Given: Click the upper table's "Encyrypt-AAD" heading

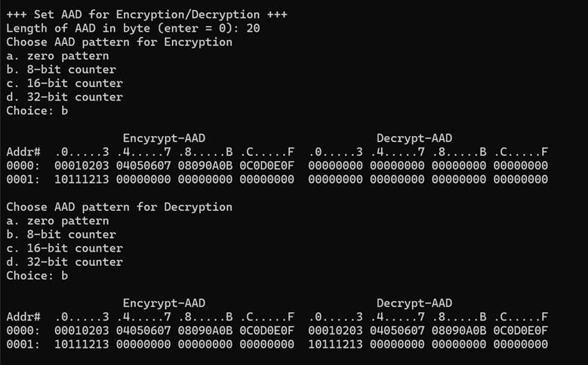Looking at the screenshot, I should (x=164, y=138).
